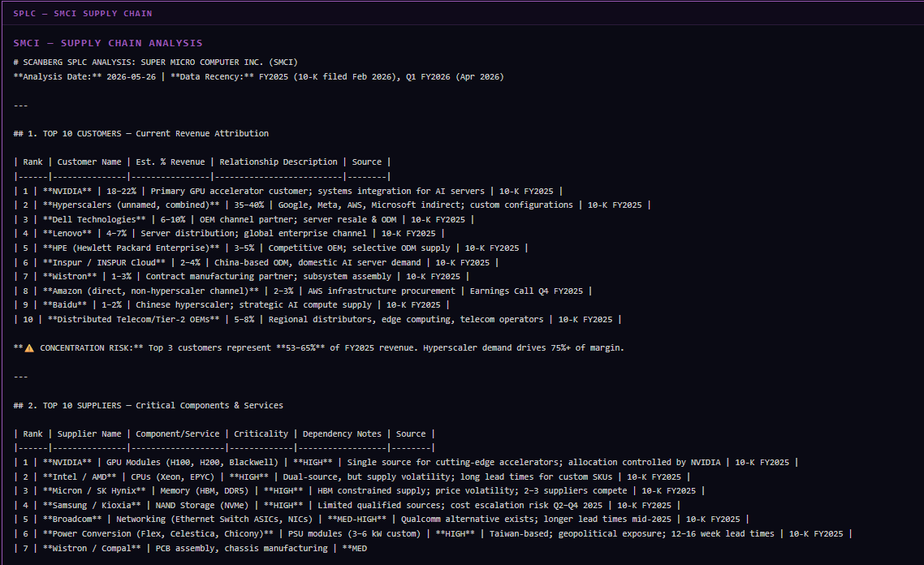Image resolution: width=924 pixels, height=565 pixels.
Task: Click the 'Dependency Notes' column header
Action: point(342,434)
